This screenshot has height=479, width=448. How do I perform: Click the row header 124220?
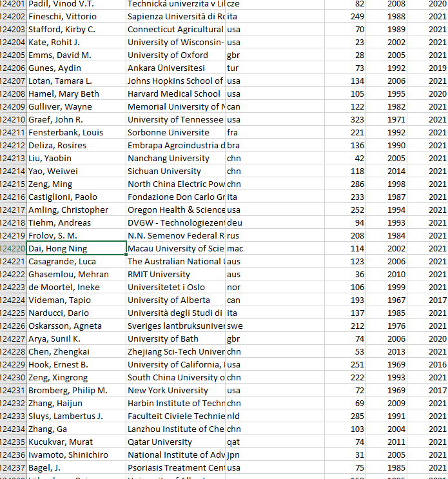(13, 248)
